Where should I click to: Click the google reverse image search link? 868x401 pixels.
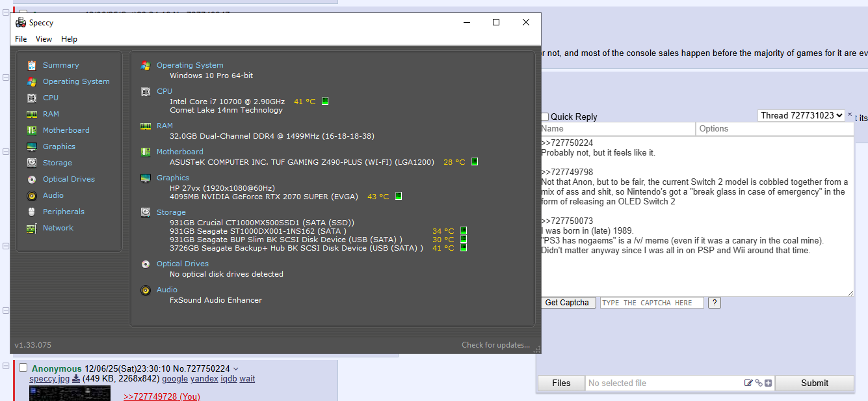pyautogui.click(x=175, y=379)
